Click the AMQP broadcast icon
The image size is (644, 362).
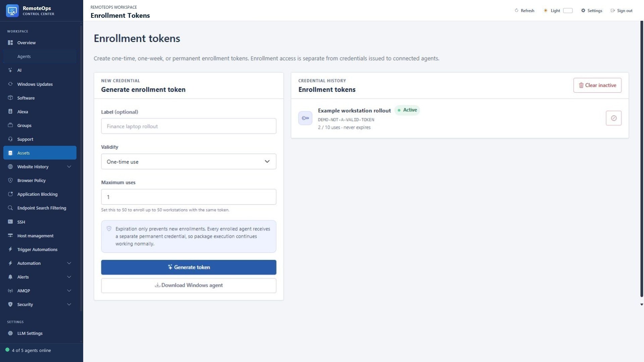click(x=10, y=291)
